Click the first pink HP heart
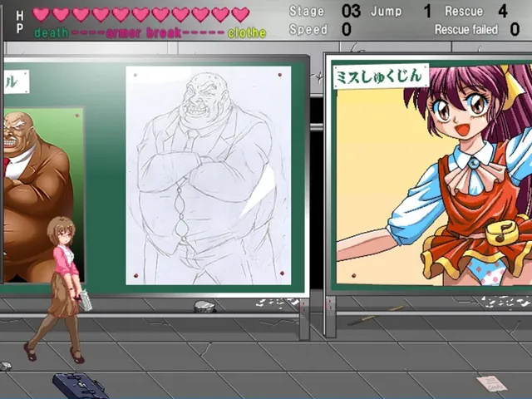This screenshot has height=399, width=532. (x=41, y=15)
